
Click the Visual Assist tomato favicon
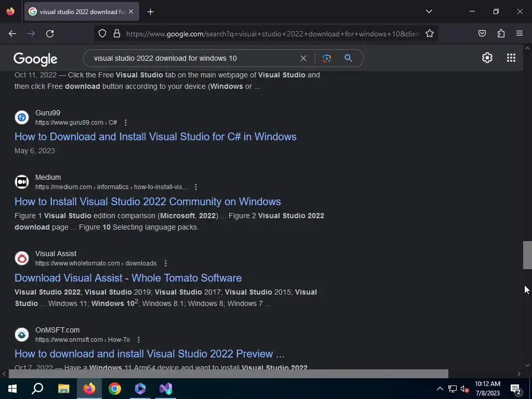coord(22,258)
